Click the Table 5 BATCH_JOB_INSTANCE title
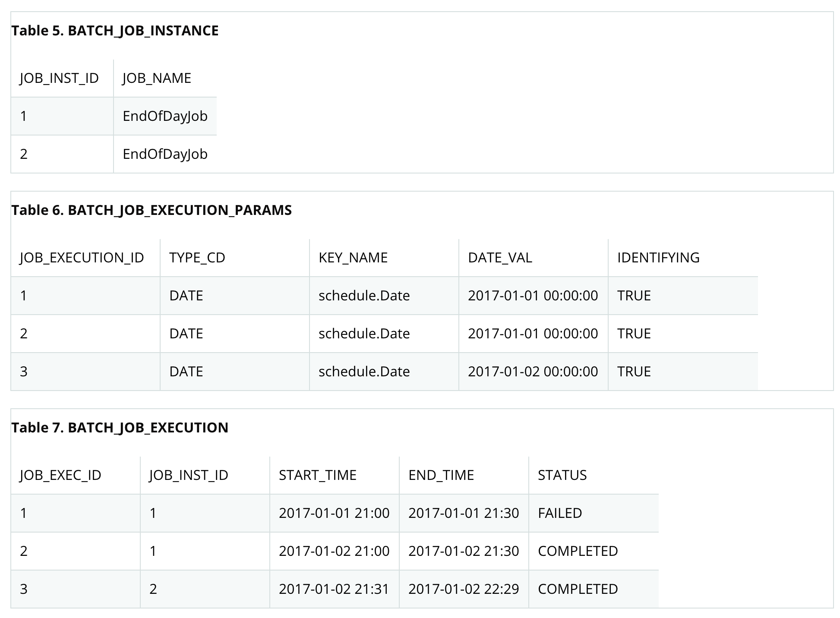The height and width of the screenshot is (618, 840). click(x=115, y=31)
